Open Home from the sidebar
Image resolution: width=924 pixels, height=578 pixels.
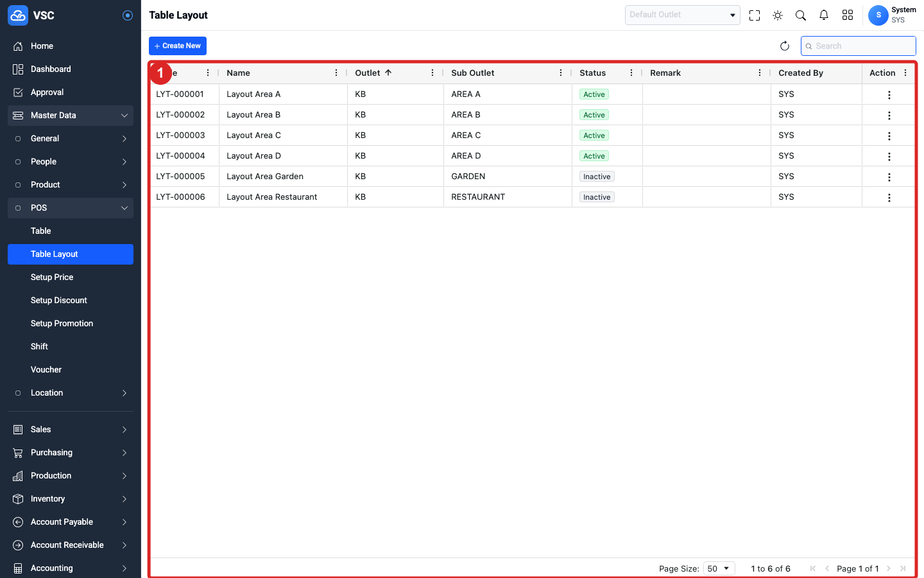pyautogui.click(x=71, y=46)
